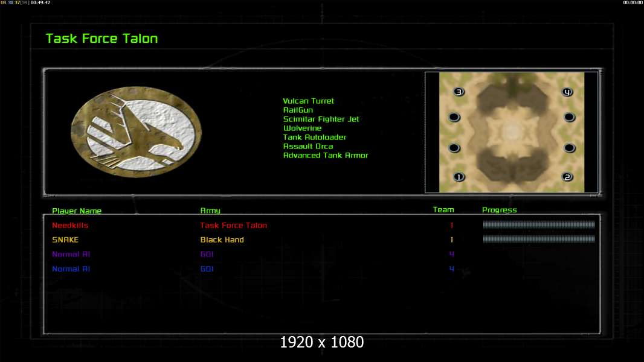Image resolution: width=644 pixels, height=362 pixels.
Task: Click the Task Force Talon title
Action: tap(102, 39)
